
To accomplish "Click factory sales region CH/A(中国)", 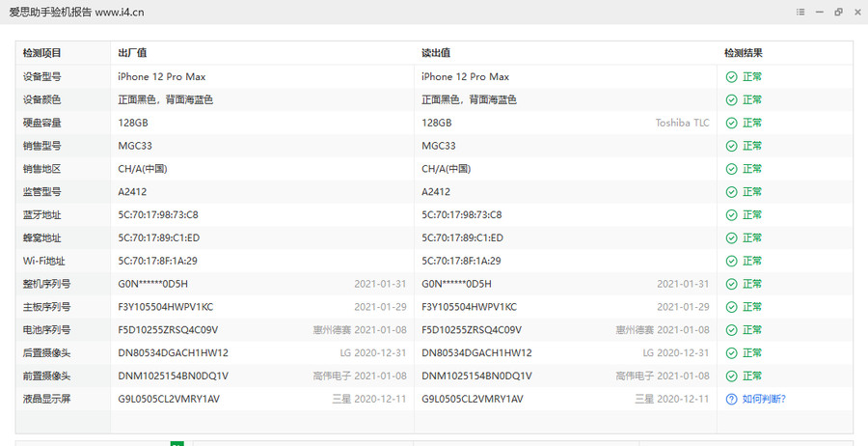I will click(143, 169).
